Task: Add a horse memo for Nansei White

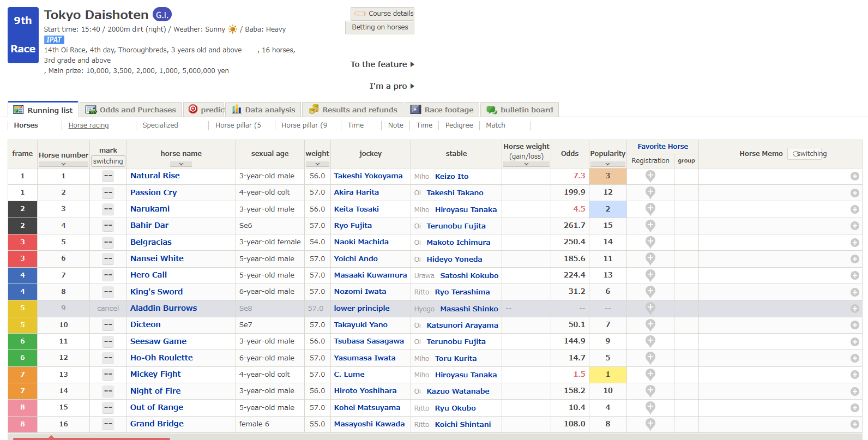Action: [854, 259]
